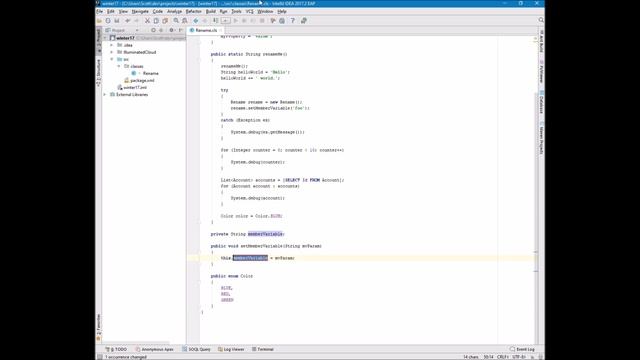Image resolution: width=640 pixels, height=360 pixels.
Task: Click the BLUE enum constant
Action: tap(226, 288)
